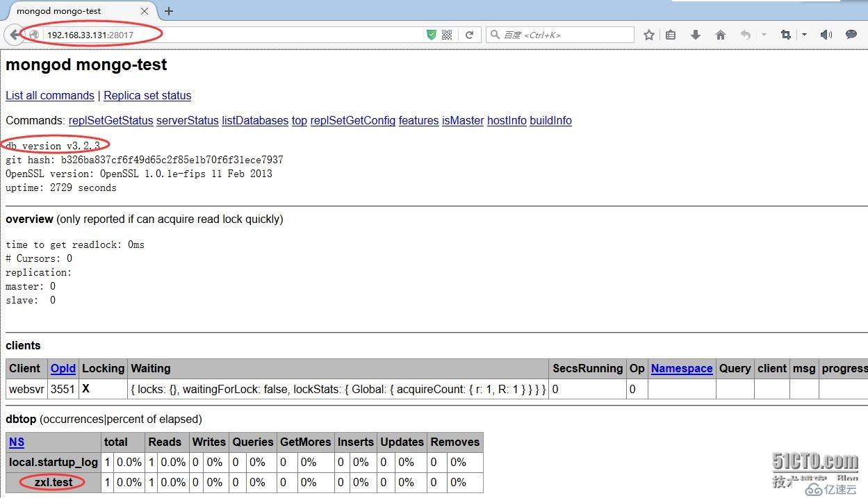The image size is (868, 498).
Task: Click the buildInfo command link
Action: pos(550,121)
